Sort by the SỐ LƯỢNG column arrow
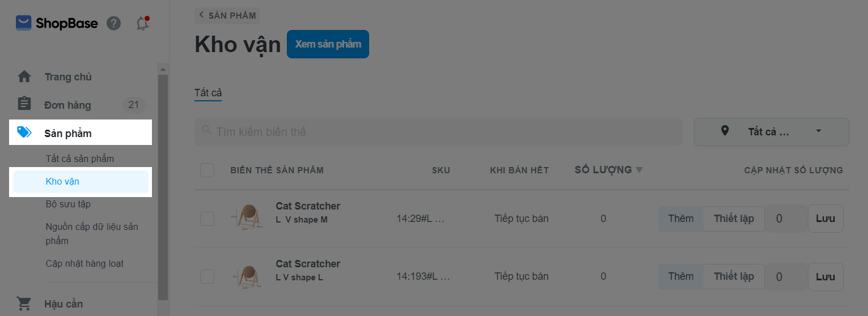The image size is (868, 316). coord(640,170)
